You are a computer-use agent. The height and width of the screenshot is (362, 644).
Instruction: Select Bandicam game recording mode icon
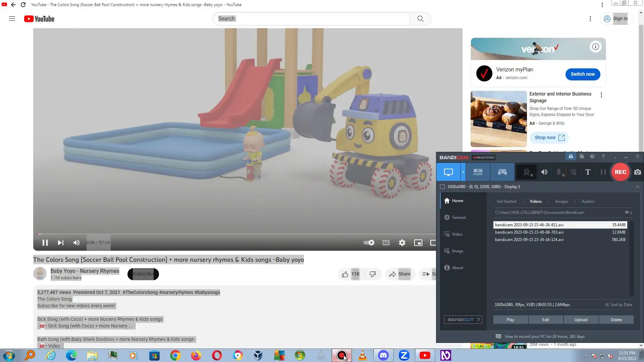[x=502, y=172]
